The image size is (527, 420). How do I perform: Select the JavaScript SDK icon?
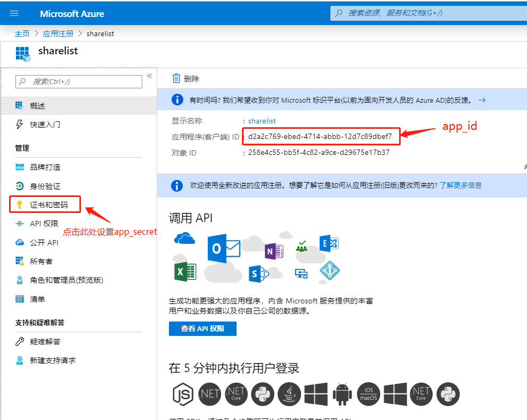point(183,394)
